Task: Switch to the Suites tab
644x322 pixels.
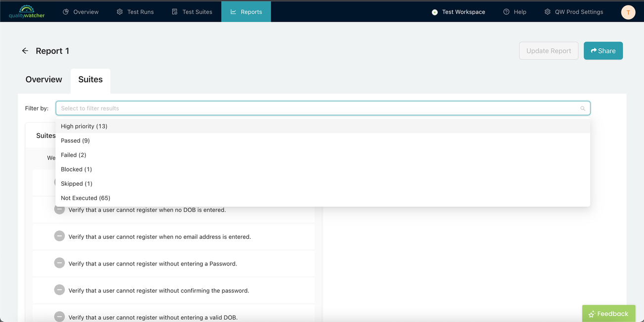Action: point(91,80)
